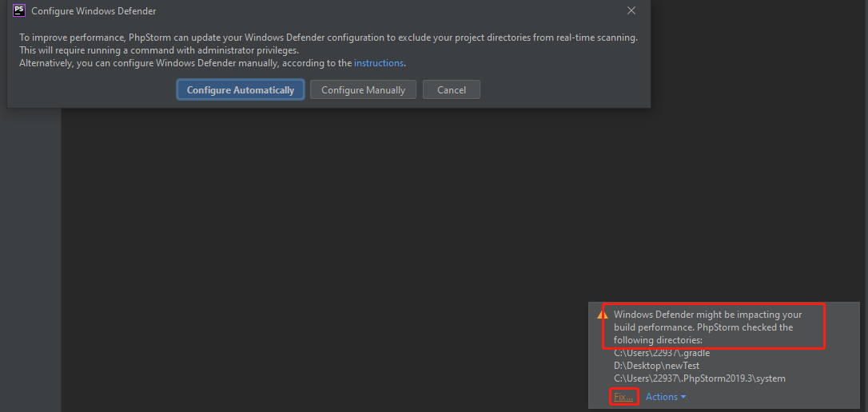Viewport: 868px width, 412px height.
Task: Open the Actions dropdown in notification
Action: [666, 397]
